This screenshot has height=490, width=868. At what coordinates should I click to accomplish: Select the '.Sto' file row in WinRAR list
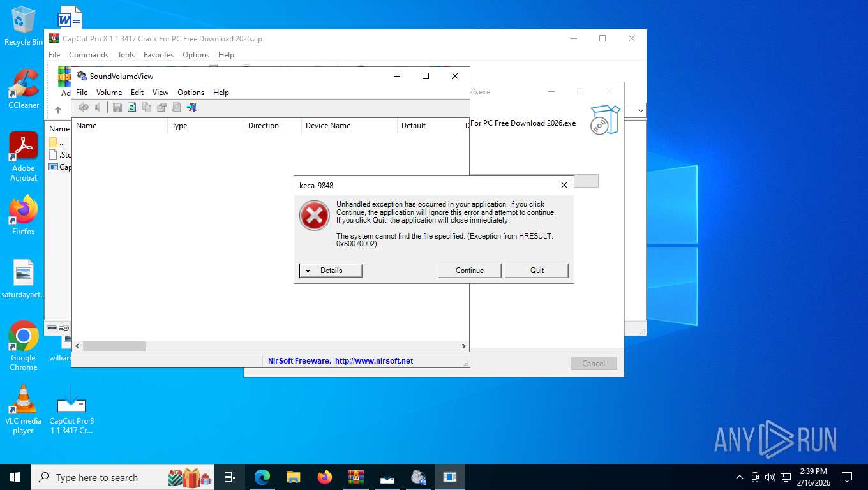pyautogui.click(x=60, y=154)
